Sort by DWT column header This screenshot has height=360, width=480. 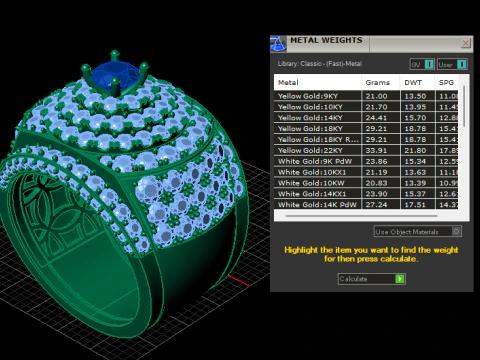pos(417,82)
